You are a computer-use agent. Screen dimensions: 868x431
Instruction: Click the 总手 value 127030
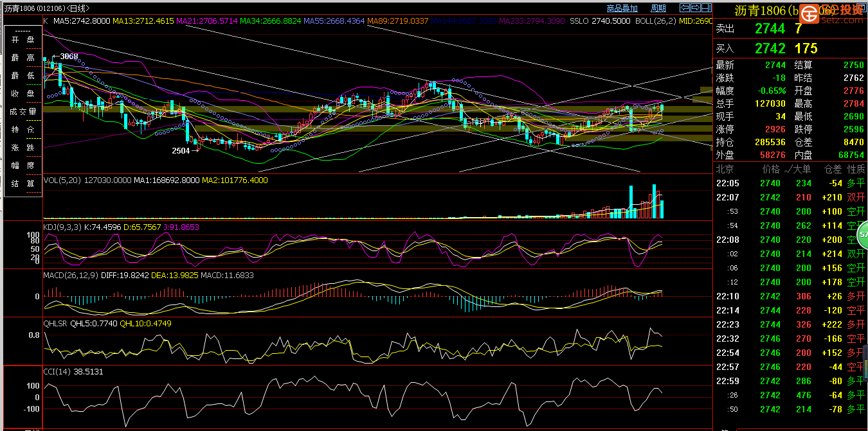[x=769, y=104]
